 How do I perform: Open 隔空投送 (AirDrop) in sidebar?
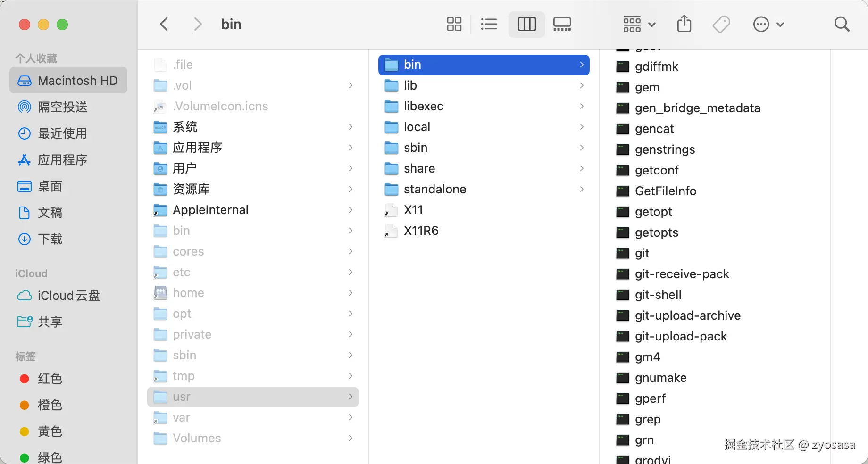coord(68,107)
